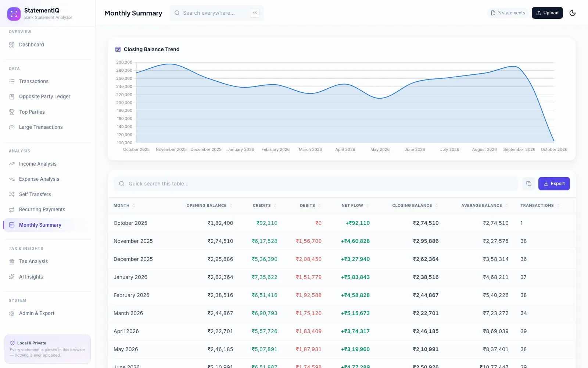Click the copy table icon button
Image resolution: width=588 pixels, height=368 pixels.
coord(529,184)
